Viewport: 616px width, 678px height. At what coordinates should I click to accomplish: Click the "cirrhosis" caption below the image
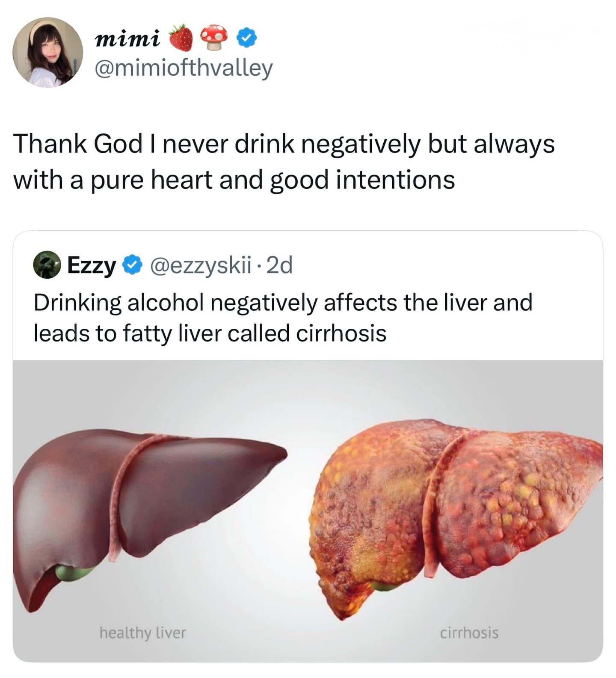click(x=469, y=632)
